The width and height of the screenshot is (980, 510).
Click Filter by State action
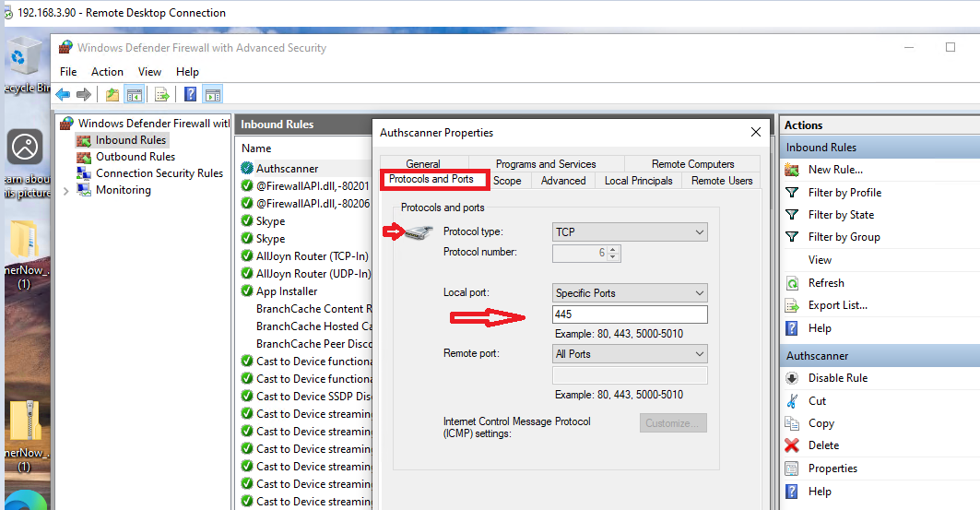tap(841, 214)
